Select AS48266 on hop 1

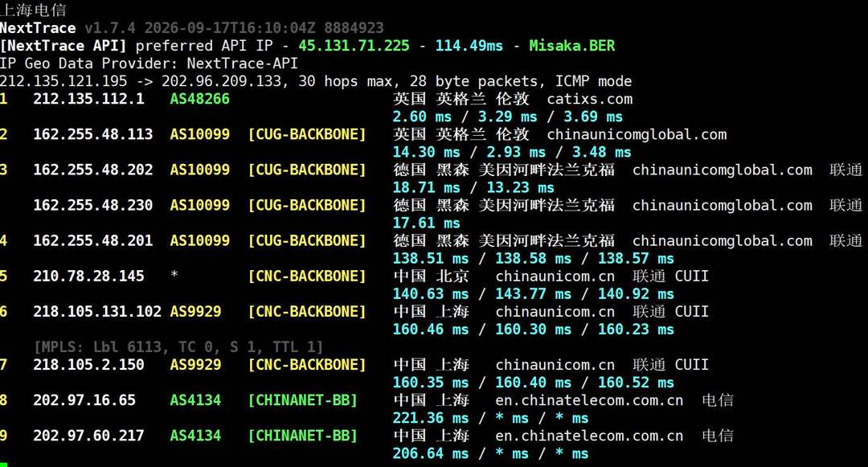(x=199, y=99)
